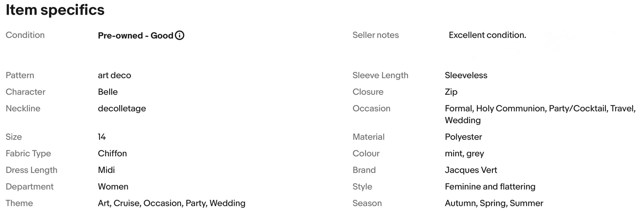The height and width of the screenshot is (212, 644).
Task: Select the size value 14
Action: (102, 137)
